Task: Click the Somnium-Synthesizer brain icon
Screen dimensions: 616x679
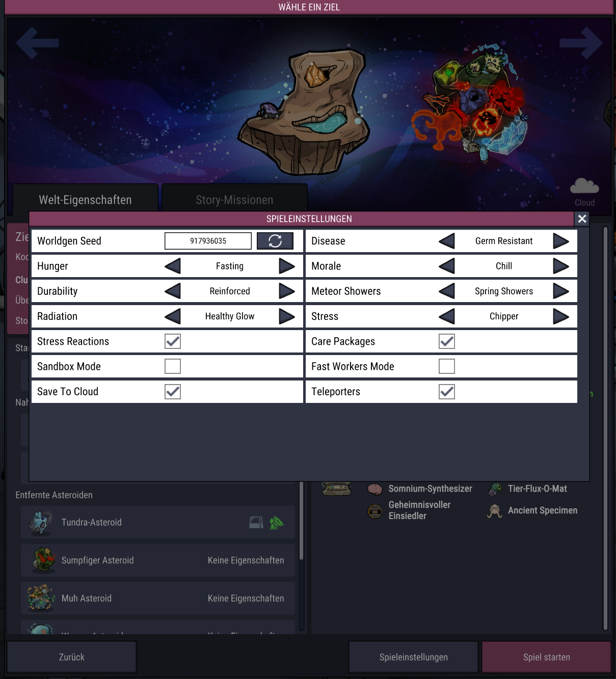Action: point(375,489)
